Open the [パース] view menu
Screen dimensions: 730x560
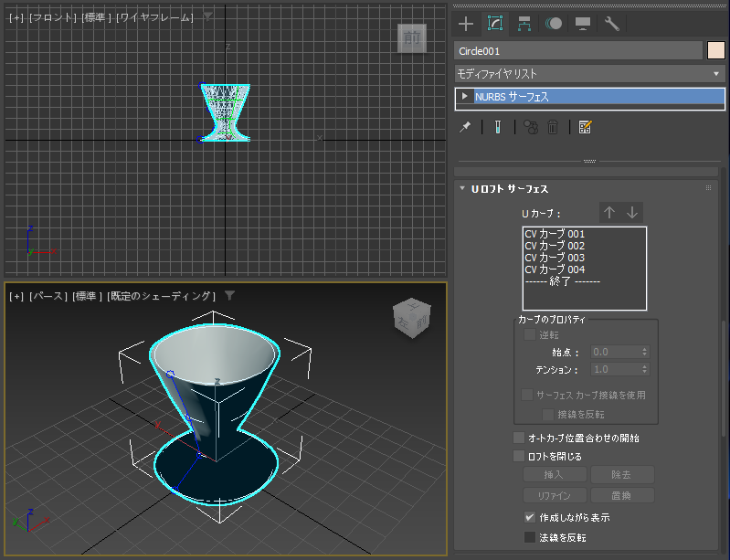(48, 296)
